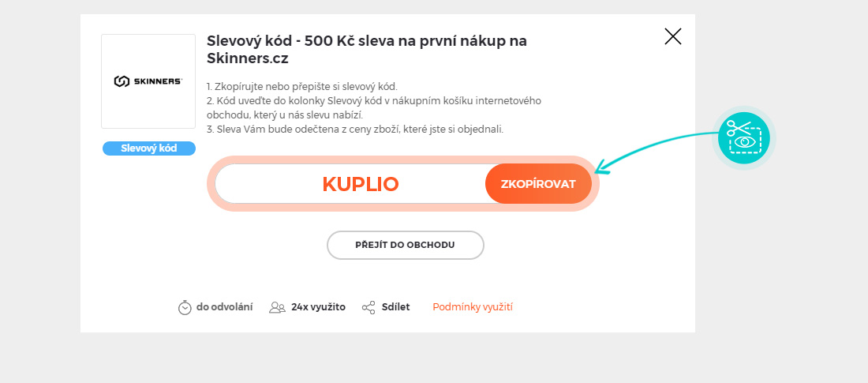Click the stopwatch validity icon

(185, 307)
